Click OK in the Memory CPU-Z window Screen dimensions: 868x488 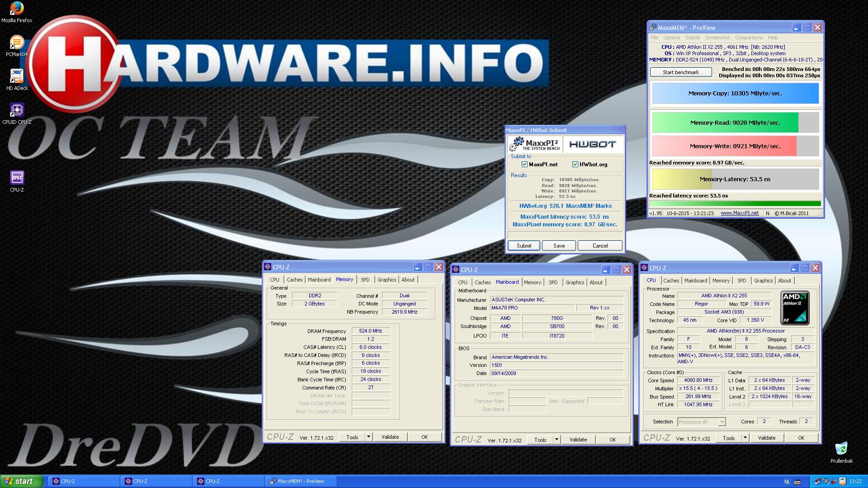pos(425,437)
